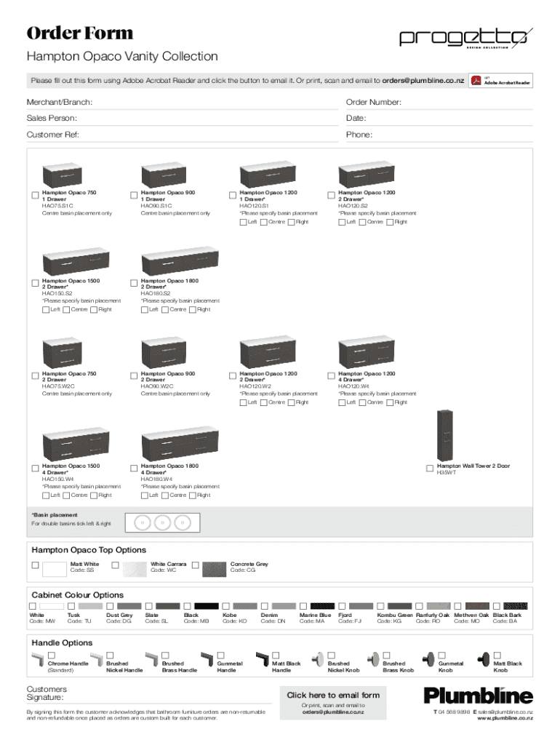Tick the Brushed Brass Handle checkbox
This screenshot has height=745, width=560.
(x=165, y=654)
